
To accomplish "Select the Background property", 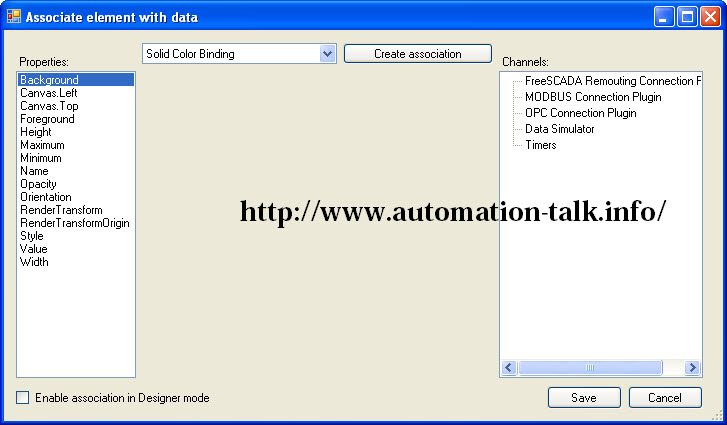I will click(x=76, y=80).
